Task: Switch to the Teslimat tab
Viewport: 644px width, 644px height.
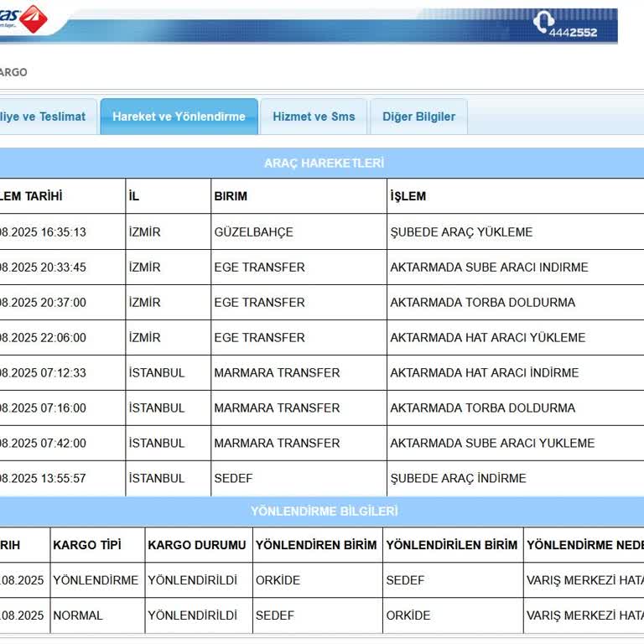Action: point(48,117)
